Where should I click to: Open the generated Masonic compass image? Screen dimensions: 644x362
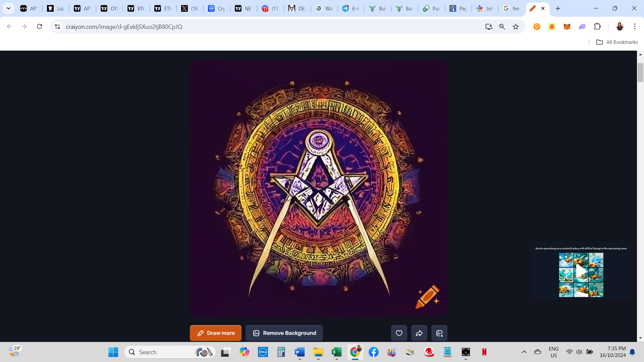(x=318, y=188)
